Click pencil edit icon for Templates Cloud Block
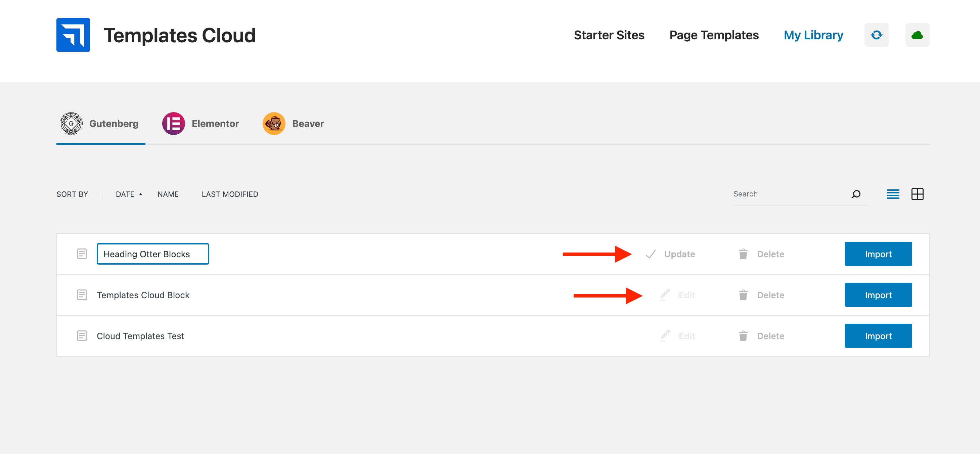This screenshot has height=454, width=980. pyautogui.click(x=665, y=295)
